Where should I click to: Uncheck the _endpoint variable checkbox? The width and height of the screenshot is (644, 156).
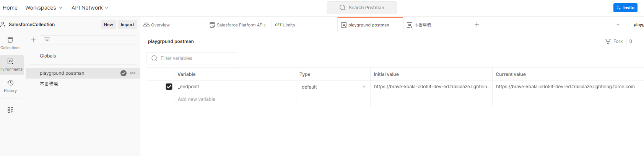(x=169, y=87)
